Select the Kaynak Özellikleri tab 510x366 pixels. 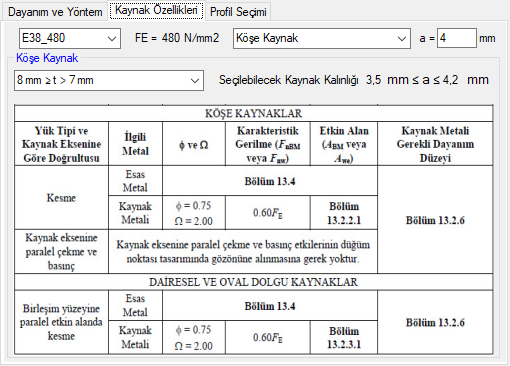point(156,10)
